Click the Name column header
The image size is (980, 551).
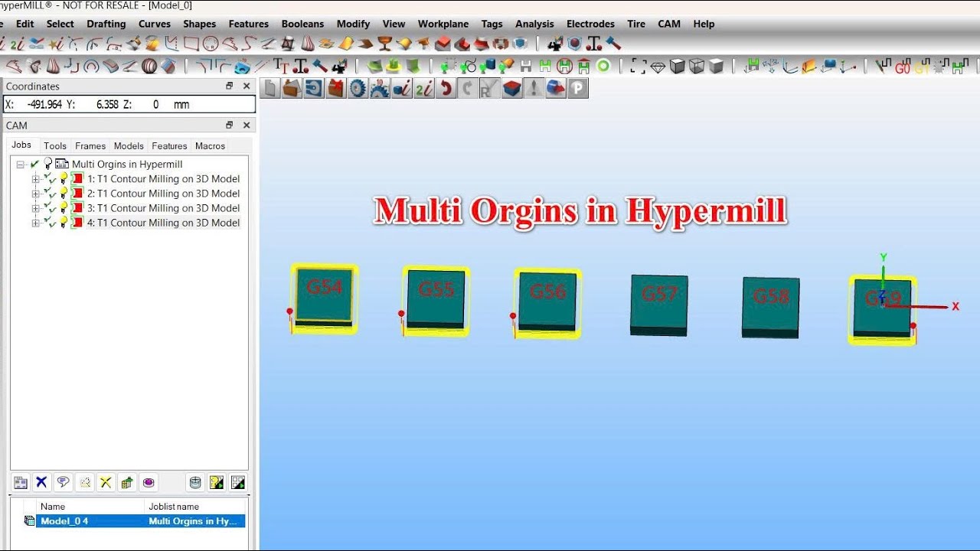(x=90, y=507)
